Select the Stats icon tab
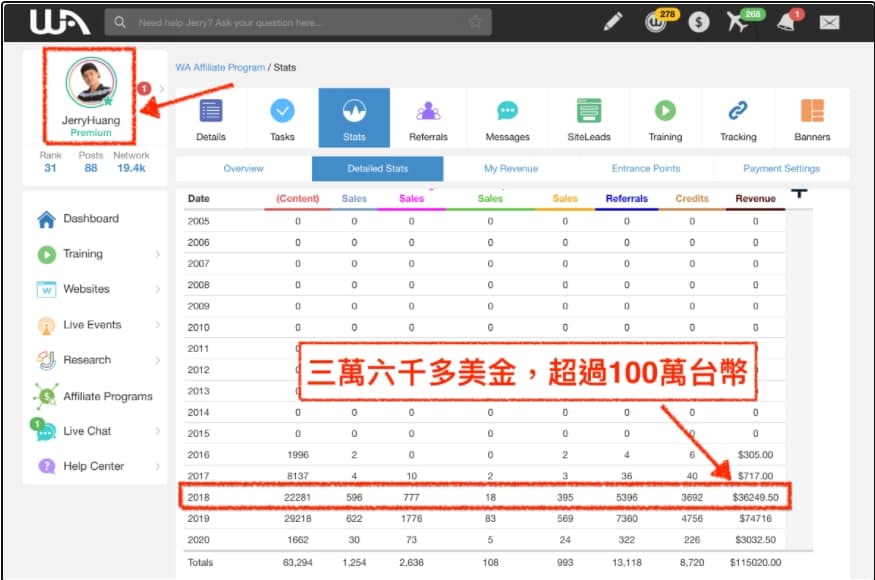The height and width of the screenshot is (580, 875). pyautogui.click(x=354, y=118)
